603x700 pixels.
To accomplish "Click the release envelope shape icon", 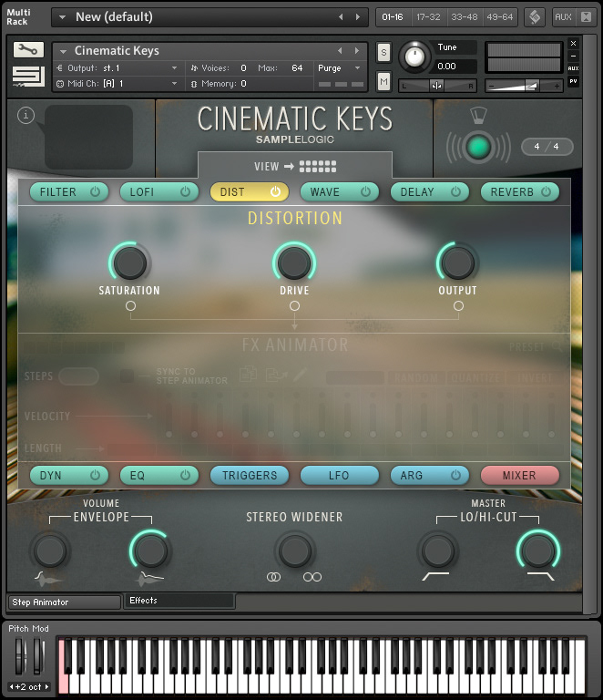I will 149,579.
